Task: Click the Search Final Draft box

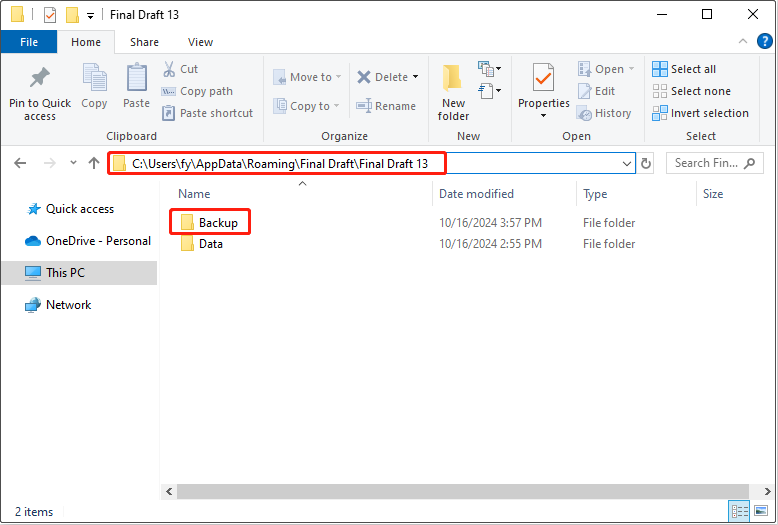Action: pyautogui.click(x=715, y=163)
